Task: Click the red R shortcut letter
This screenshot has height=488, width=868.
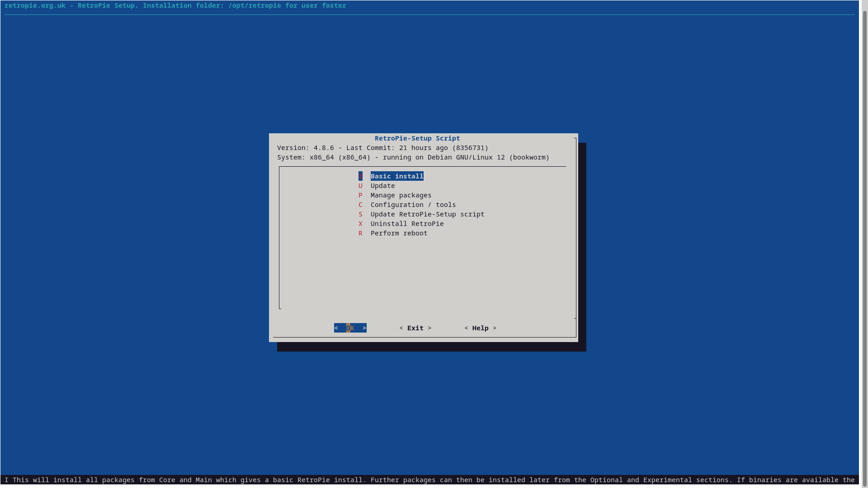Action: [360, 233]
